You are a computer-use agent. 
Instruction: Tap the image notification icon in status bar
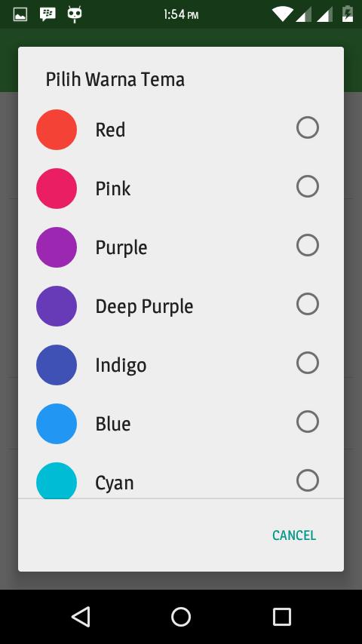click(x=20, y=15)
